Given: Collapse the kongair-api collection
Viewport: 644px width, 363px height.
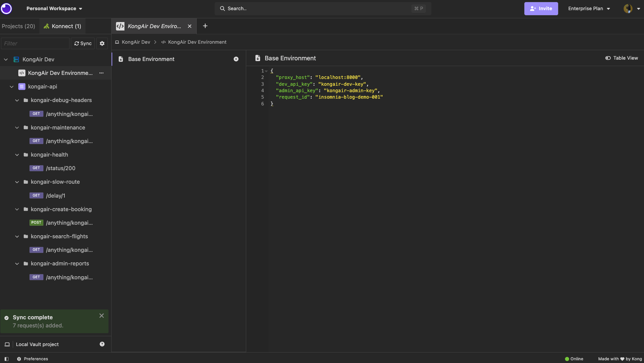Looking at the screenshot, I should coord(12,86).
